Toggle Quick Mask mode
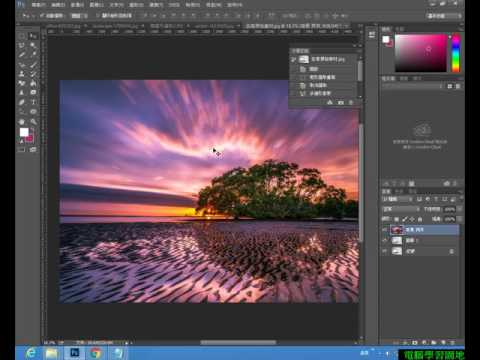 [x=22, y=150]
